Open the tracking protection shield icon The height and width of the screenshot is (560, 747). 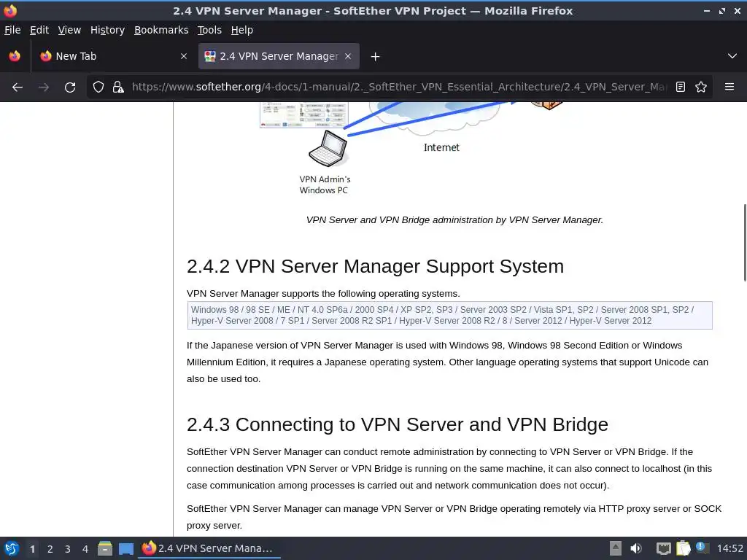click(98, 87)
